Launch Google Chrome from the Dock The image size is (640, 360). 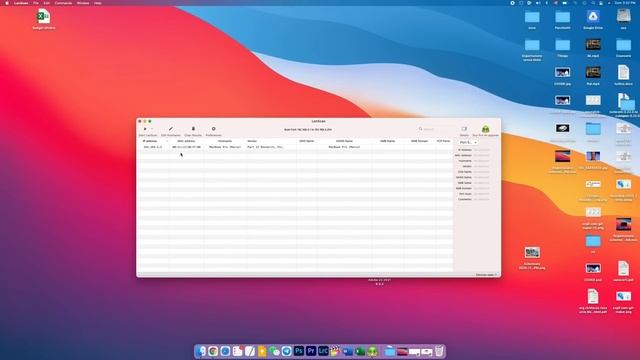213,351
